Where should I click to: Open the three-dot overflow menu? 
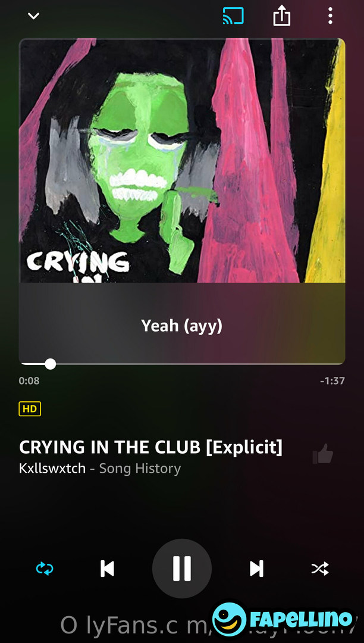click(x=330, y=16)
